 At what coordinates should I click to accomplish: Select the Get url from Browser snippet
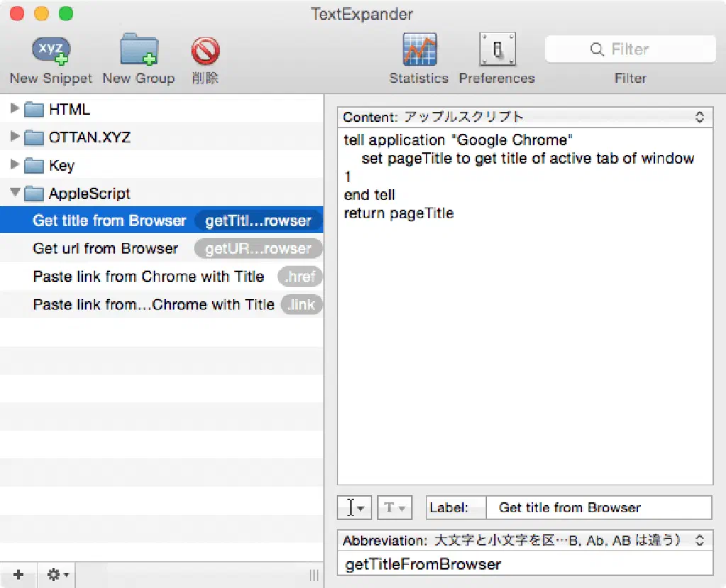pyautogui.click(x=106, y=249)
